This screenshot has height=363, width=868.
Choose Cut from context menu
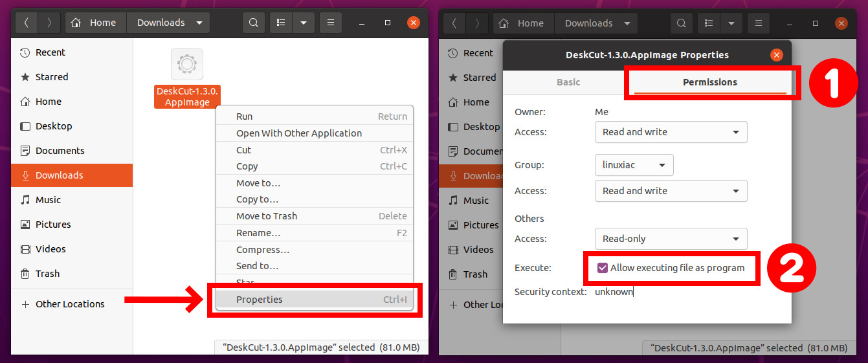[314, 150]
